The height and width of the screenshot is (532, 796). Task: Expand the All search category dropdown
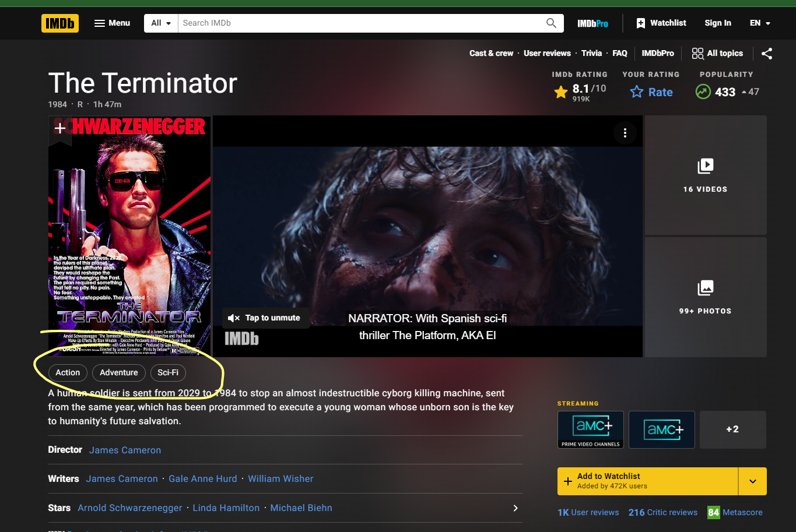tap(161, 23)
